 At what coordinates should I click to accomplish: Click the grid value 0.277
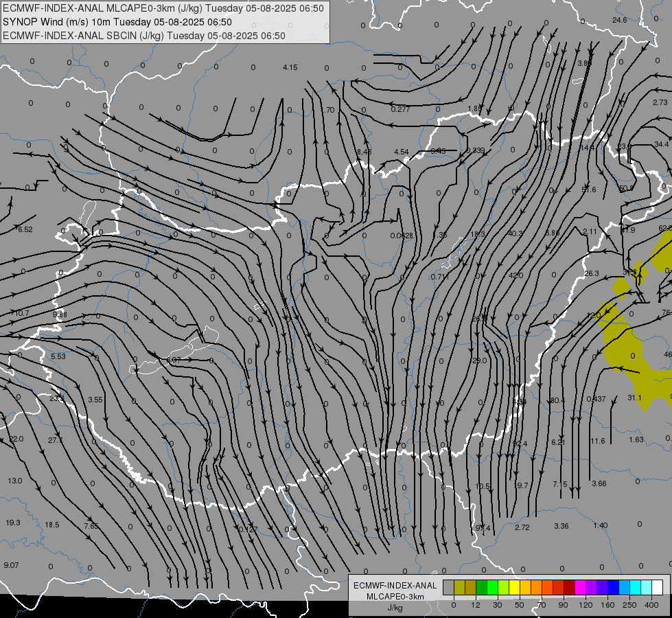click(x=400, y=109)
